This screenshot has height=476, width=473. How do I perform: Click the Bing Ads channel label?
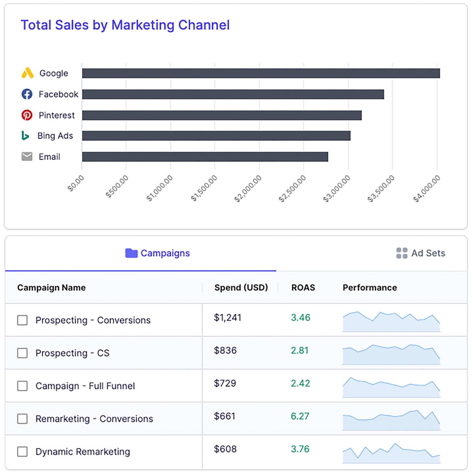tap(55, 136)
